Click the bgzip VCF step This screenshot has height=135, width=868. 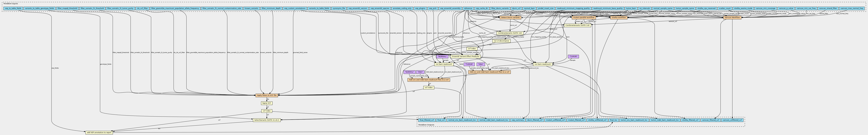267,103
